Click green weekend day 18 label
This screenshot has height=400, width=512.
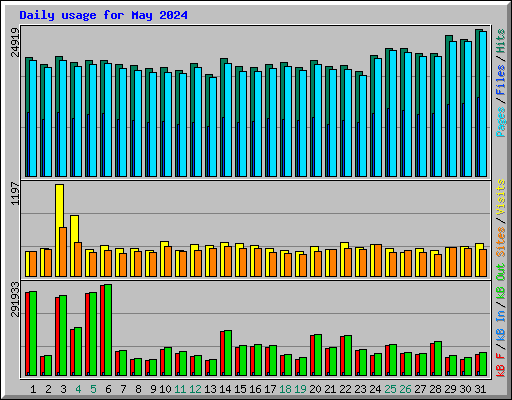click(x=285, y=389)
